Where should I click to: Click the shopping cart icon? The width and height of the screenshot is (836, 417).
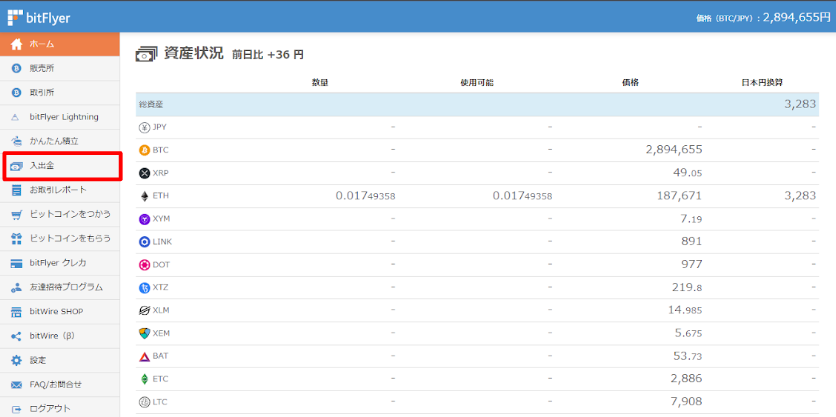point(17,214)
